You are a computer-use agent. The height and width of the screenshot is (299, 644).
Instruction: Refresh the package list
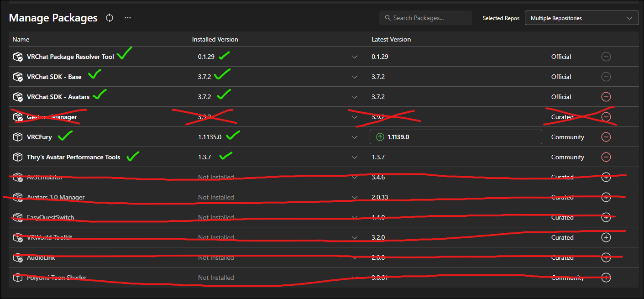110,18
